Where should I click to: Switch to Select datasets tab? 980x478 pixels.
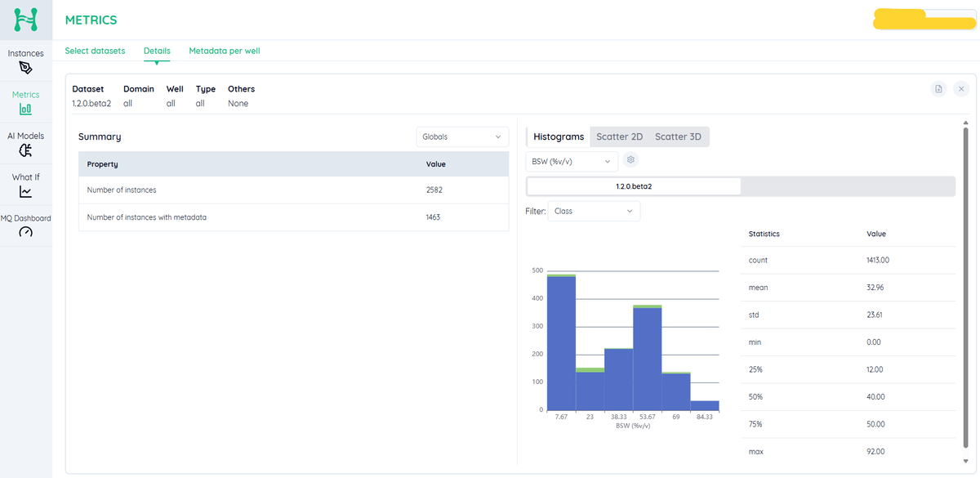[x=95, y=51]
